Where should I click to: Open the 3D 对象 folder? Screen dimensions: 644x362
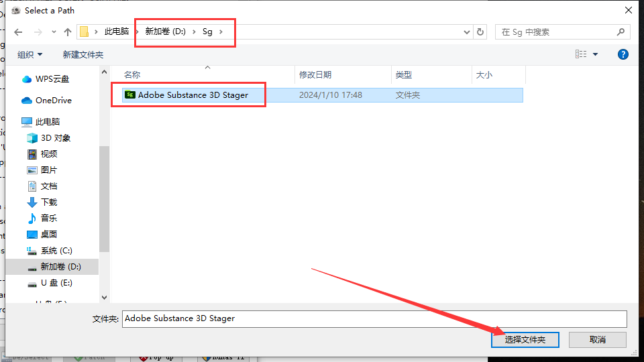[55, 138]
